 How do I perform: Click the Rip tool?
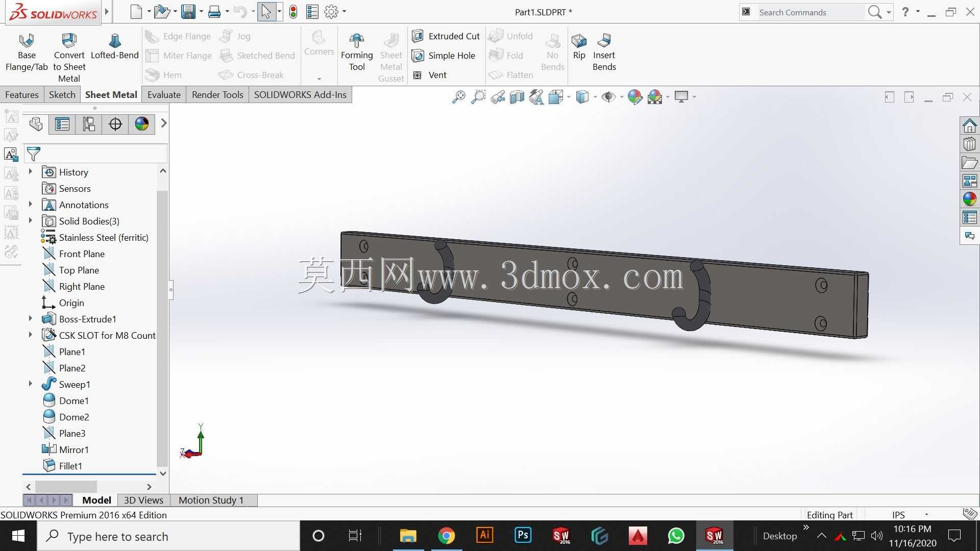[x=579, y=46]
